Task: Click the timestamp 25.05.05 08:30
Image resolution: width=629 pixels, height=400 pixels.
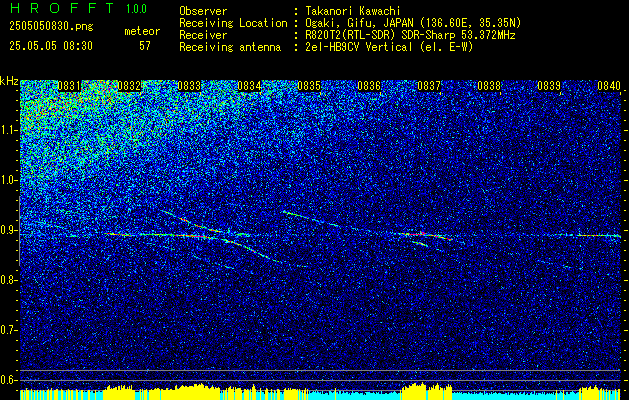Action: click(51, 46)
